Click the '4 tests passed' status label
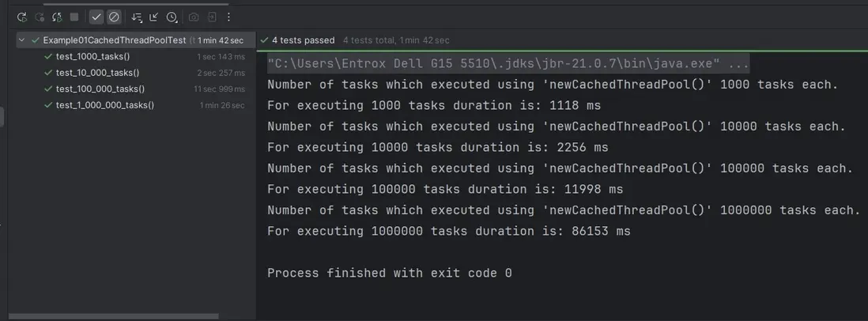The image size is (868, 321). (303, 40)
